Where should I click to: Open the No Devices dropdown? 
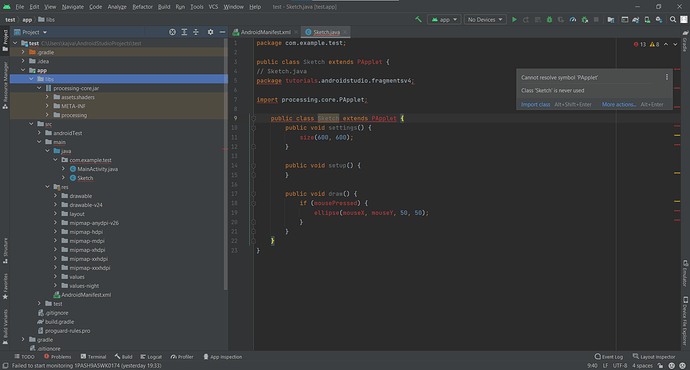coord(485,19)
